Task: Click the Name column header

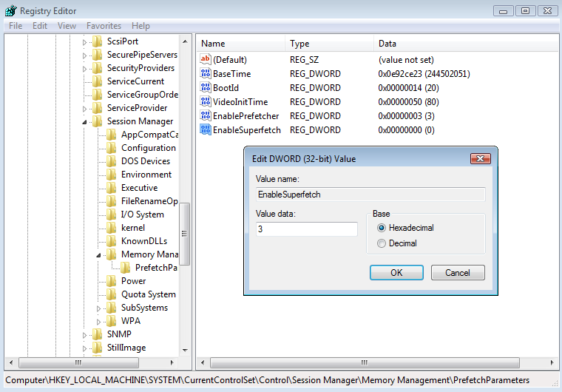Action: click(240, 44)
